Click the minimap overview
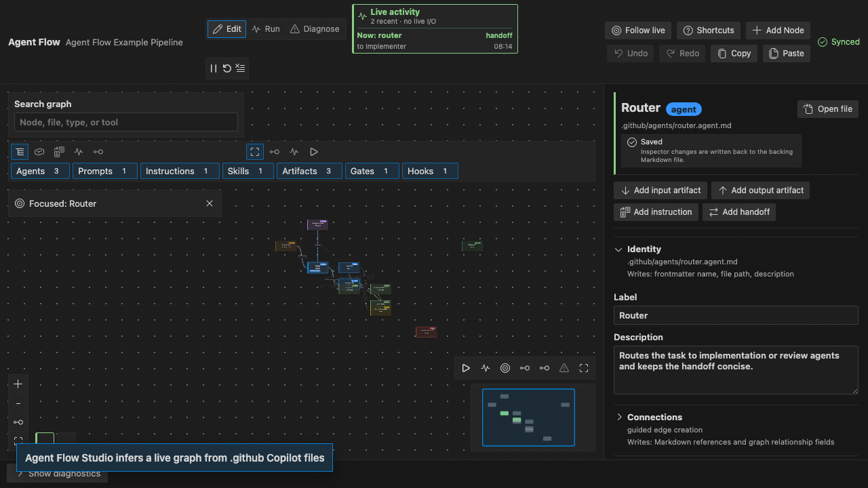Image resolution: width=868 pixels, height=488 pixels. tap(528, 418)
